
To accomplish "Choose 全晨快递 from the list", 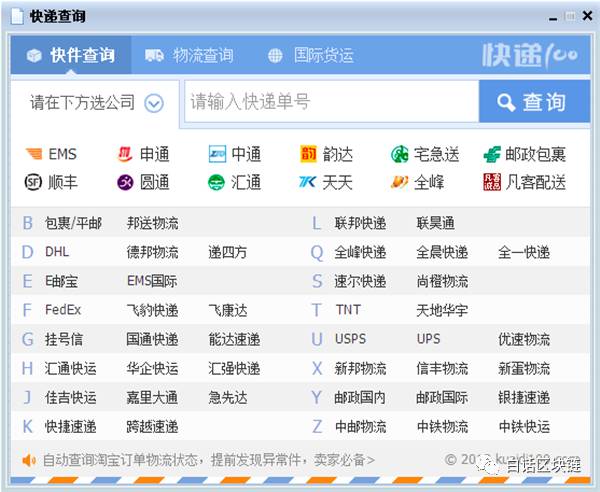I will [x=442, y=252].
